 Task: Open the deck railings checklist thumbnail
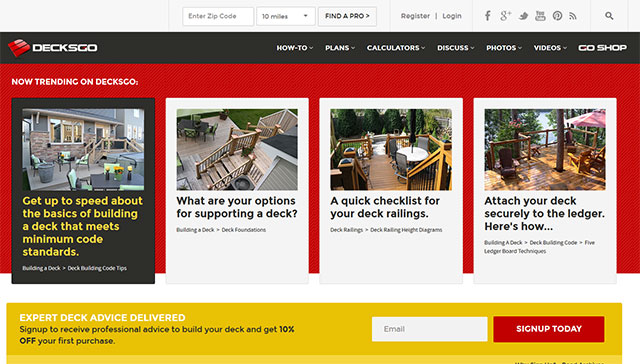(391, 149)
